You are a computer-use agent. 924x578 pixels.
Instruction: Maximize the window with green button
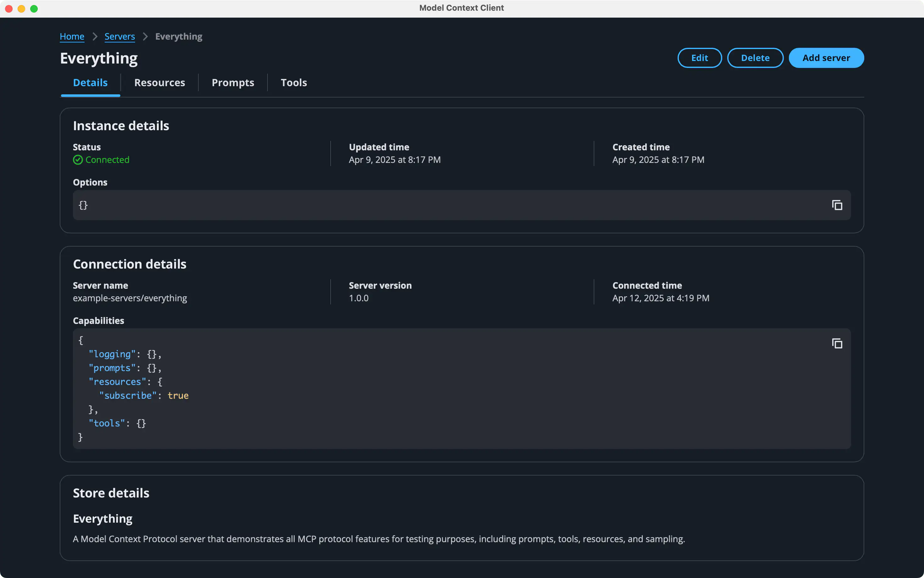34,8
